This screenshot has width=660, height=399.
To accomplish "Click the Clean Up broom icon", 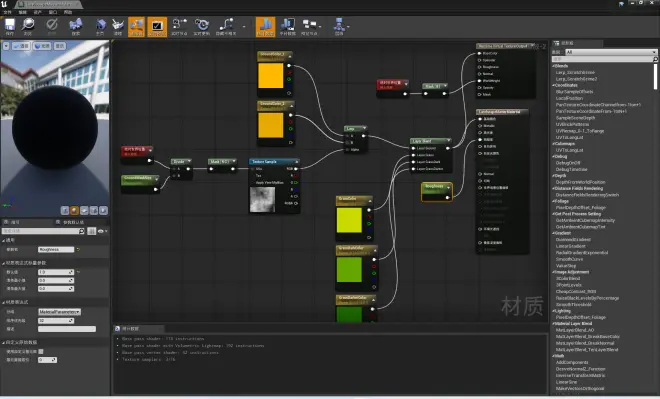I will (118, 25).
